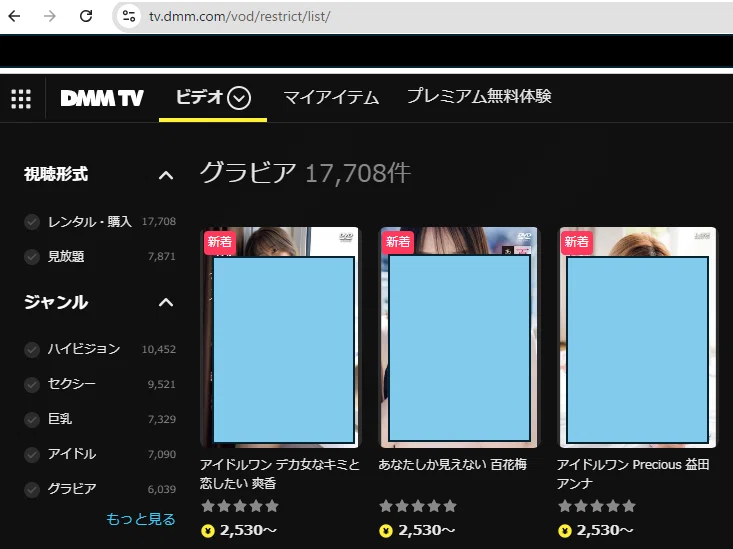
Task: Open site information icon in address bar
Action: pyautogui.click(x=129, y=16)
